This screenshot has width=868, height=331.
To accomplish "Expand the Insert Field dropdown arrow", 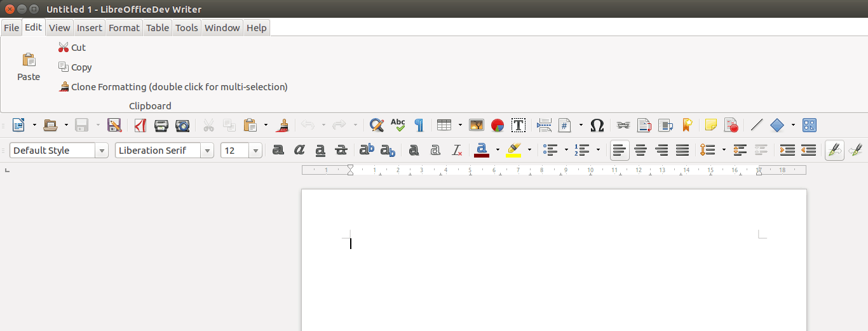I will coord(581,125).
